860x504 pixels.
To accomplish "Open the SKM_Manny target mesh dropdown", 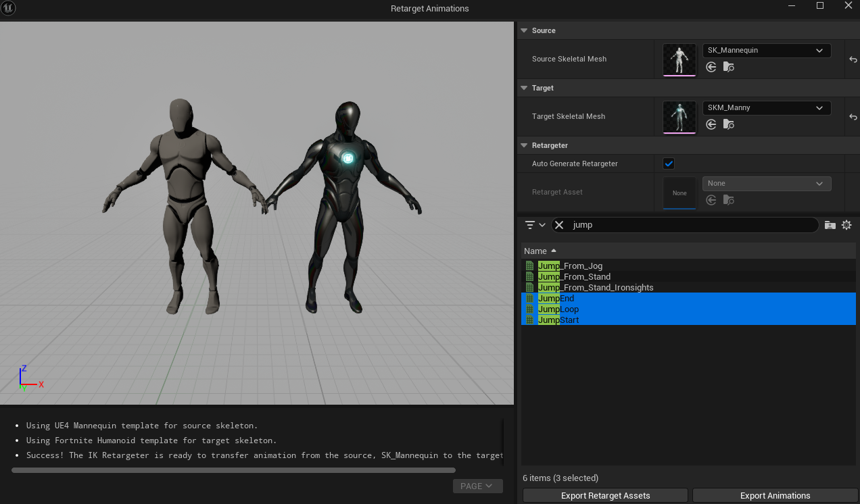I will [767, 108].
